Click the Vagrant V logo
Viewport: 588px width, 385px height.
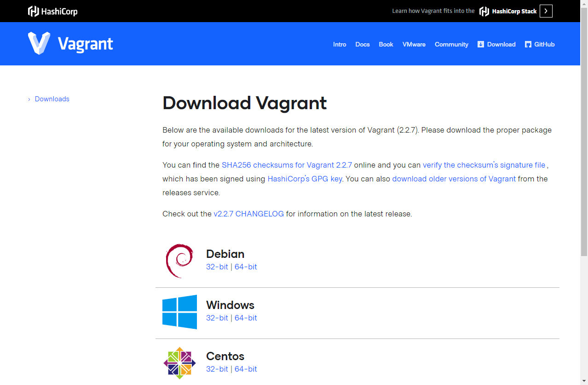39,43
